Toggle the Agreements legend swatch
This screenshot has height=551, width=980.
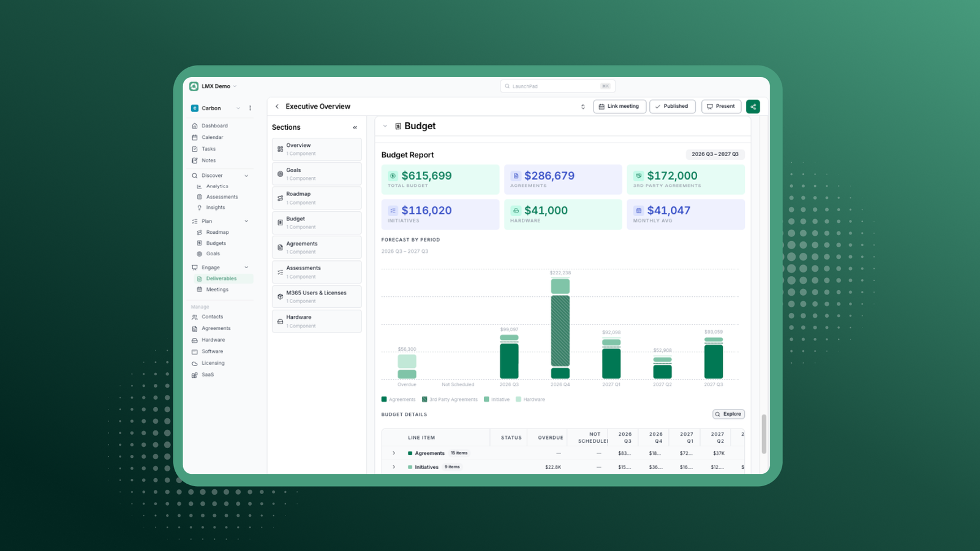[x=384, y=399]
